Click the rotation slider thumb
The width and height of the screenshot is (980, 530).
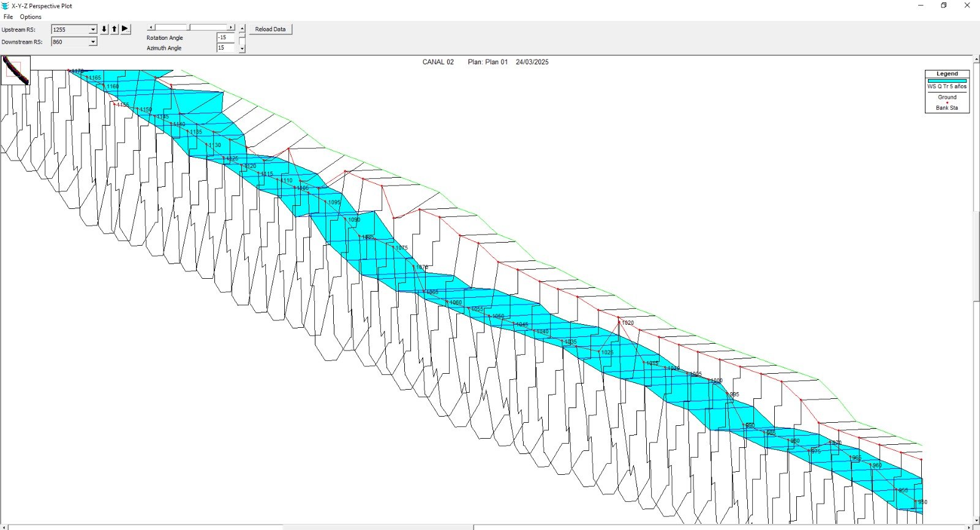point(189,28)
